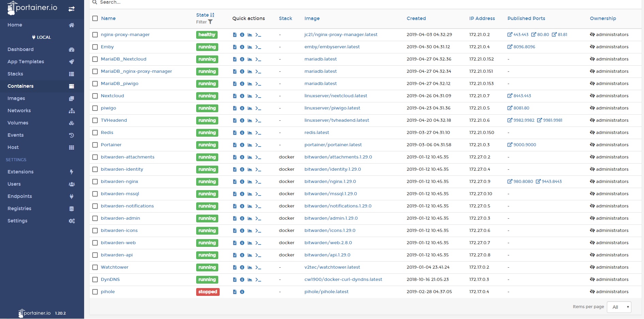Click the State filter funnel icon
The image size is (644, 319).
point(210,22)
